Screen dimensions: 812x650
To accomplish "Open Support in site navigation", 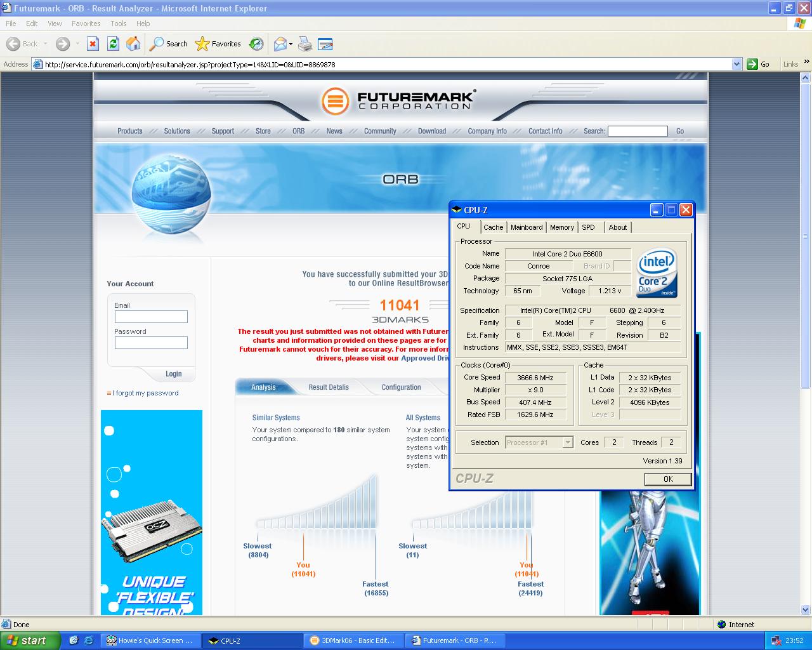I will [x=223, y=131].
